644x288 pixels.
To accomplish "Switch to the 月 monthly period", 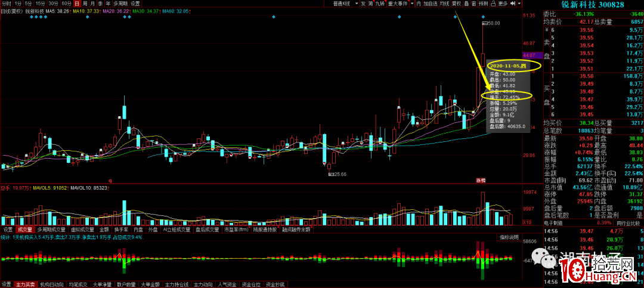I will [x=92, y=4].
